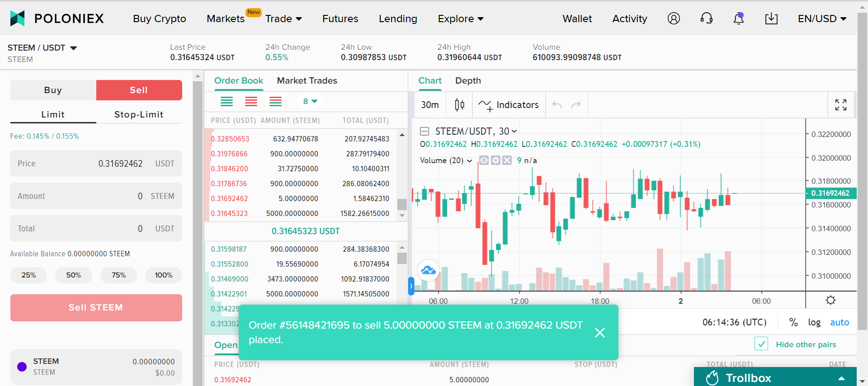Toggle percent scale on chart
The height and width of the screenshot is (386, 868).
pos(793,322)
